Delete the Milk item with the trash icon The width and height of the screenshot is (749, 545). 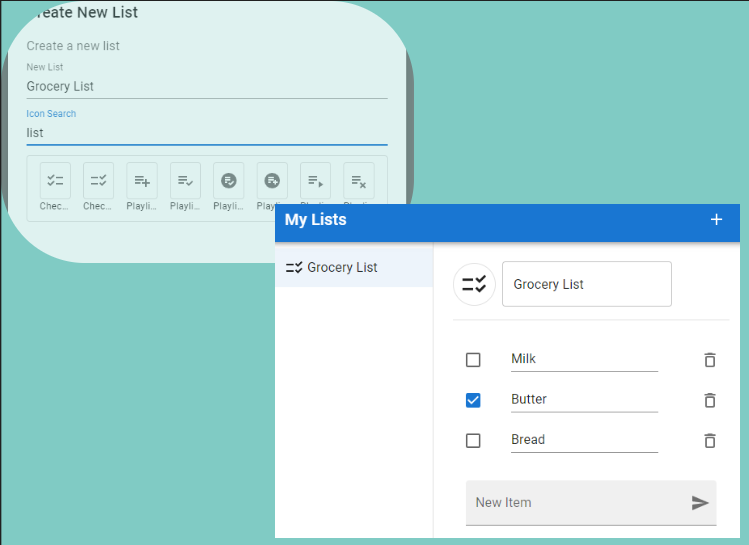[710, 360]
